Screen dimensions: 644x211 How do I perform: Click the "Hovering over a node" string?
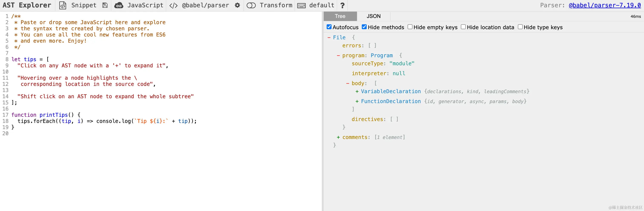click(x=85, y=81)
